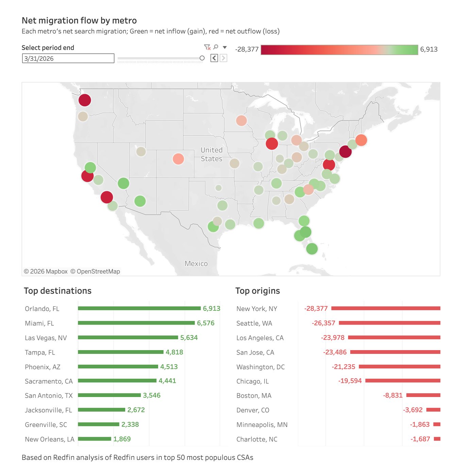This screenshot has height=465, width=476.
Task: Click the 3/31/2026 period end field
Action: click(x=68, y=58)
